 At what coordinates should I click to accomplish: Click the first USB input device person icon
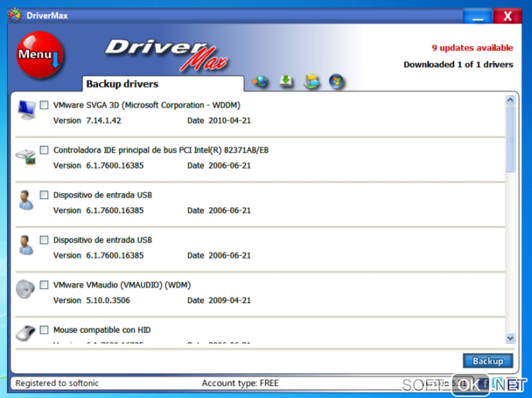tap(26, 200)
